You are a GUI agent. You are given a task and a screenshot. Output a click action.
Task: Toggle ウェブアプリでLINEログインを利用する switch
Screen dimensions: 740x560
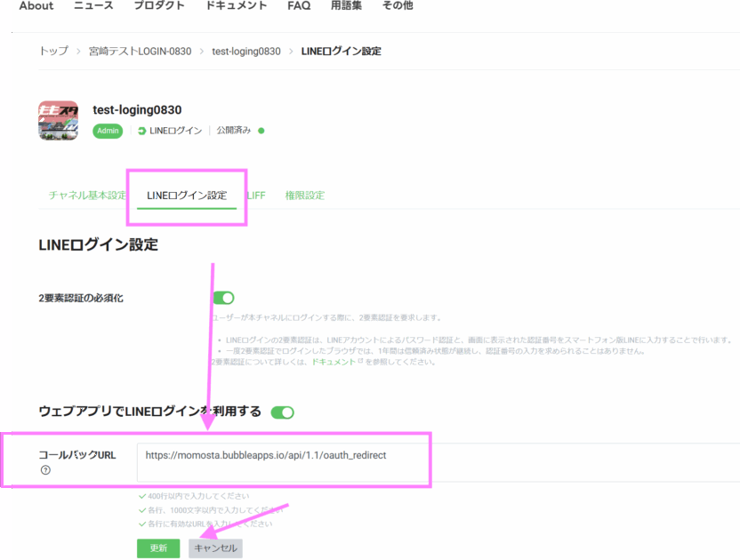(282, 412)
